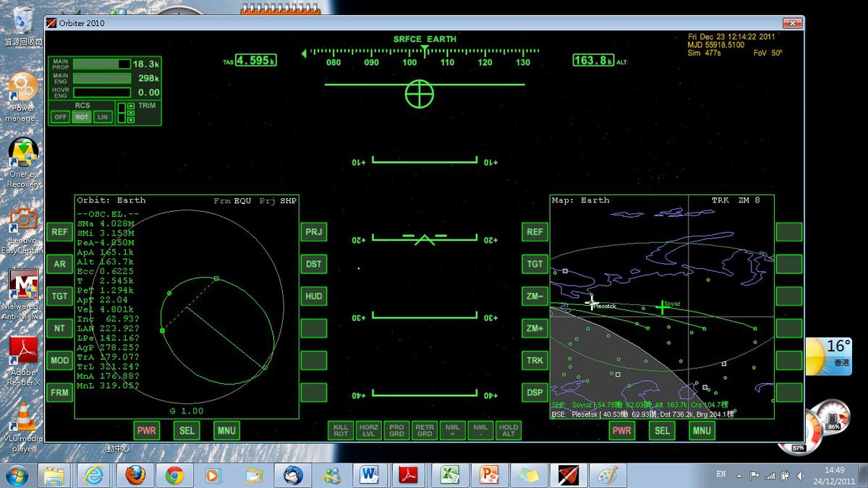Set RCS to ROT mode
868x488 pixels.
pyautogui.click(x=82, y=117)
